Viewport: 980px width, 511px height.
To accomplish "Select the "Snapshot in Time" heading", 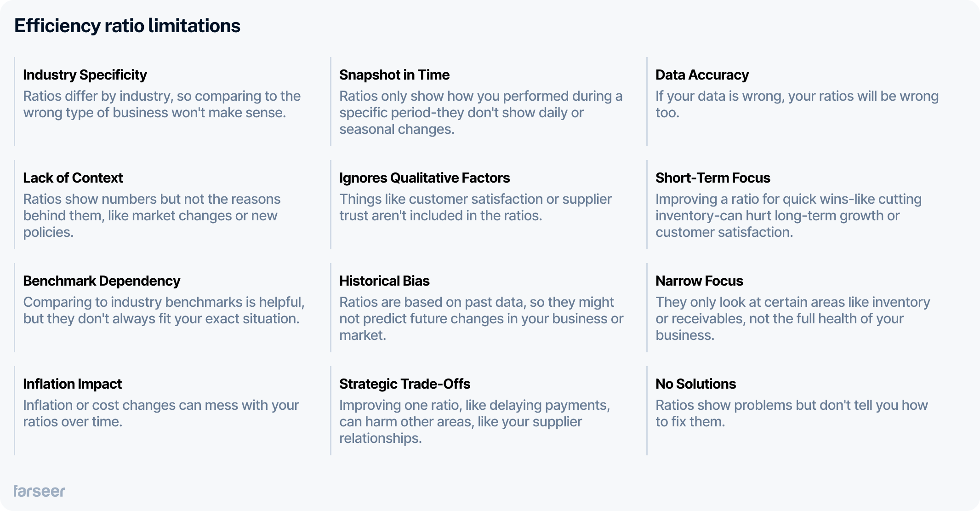I will pos(394,75).
